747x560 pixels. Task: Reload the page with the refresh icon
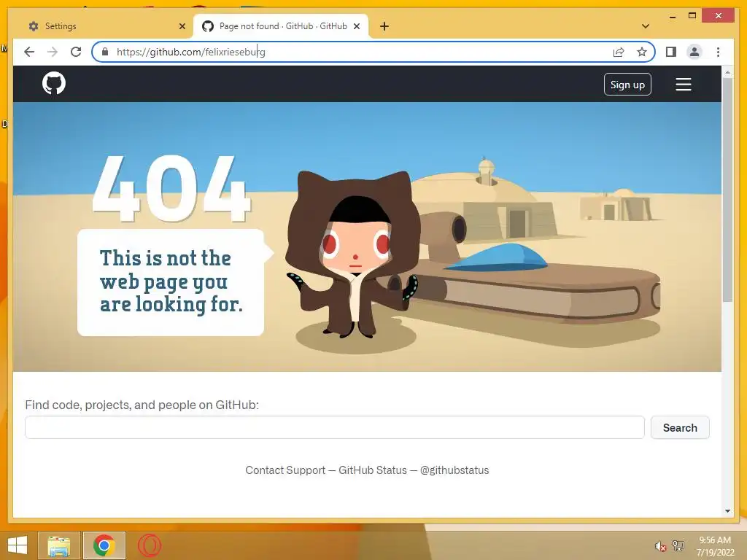point(76,52)
